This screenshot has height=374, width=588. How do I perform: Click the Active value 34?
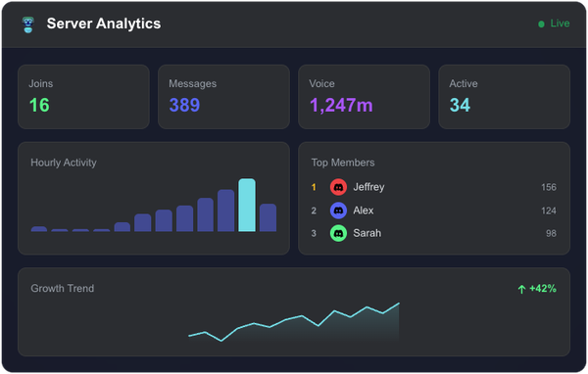tap(460, 105)
